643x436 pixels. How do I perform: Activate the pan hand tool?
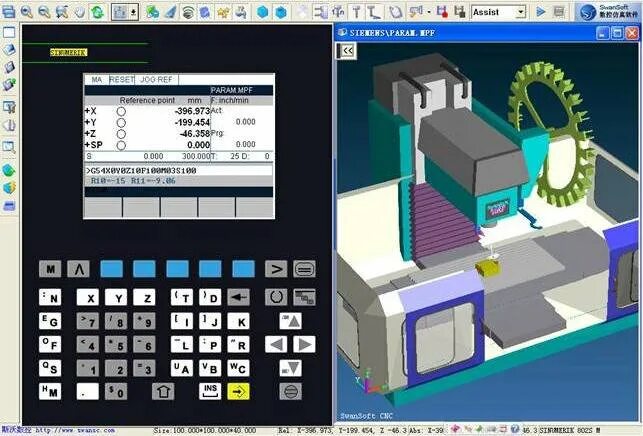[x=80, y=11]
